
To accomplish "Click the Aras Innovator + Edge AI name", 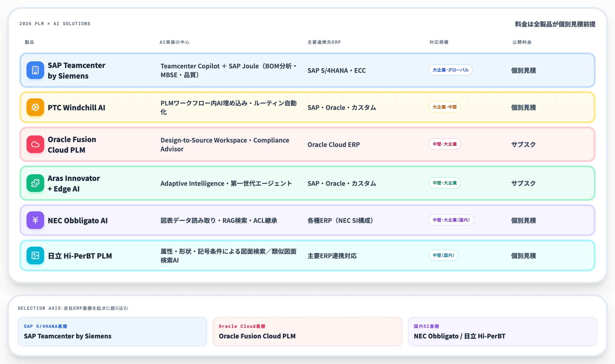I will 74,184.
